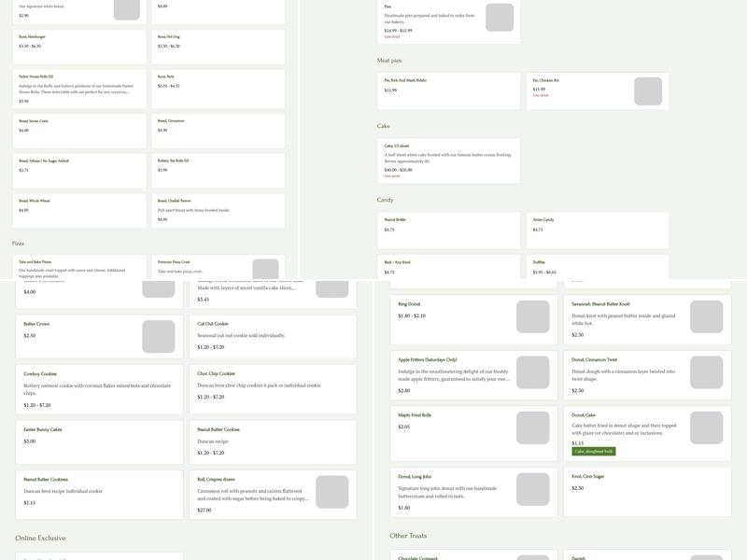Select the Donut, Long John thumbnail
This screenshot has width=747, height=560.
pyautogui.click(x=532, y=489)
